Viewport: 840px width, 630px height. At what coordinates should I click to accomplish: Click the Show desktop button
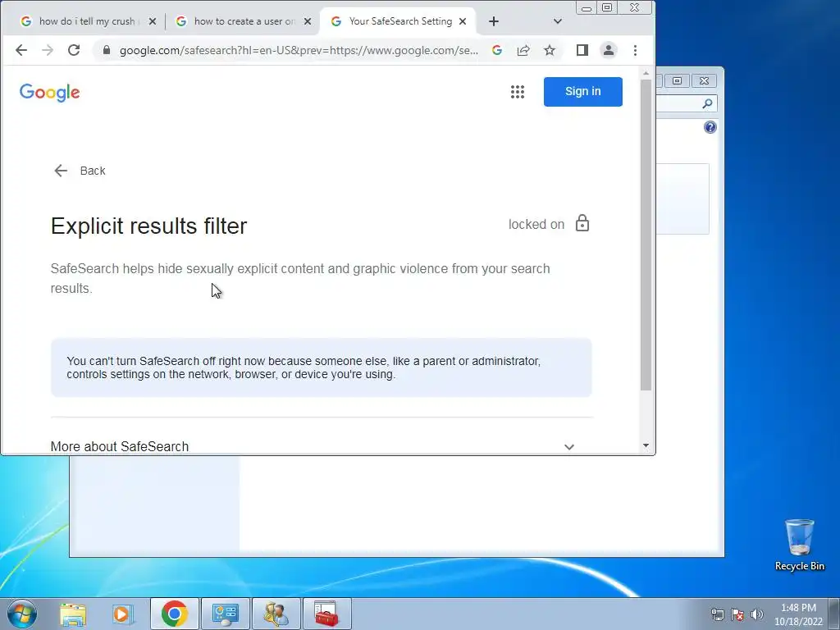click(x=834, y=614)
